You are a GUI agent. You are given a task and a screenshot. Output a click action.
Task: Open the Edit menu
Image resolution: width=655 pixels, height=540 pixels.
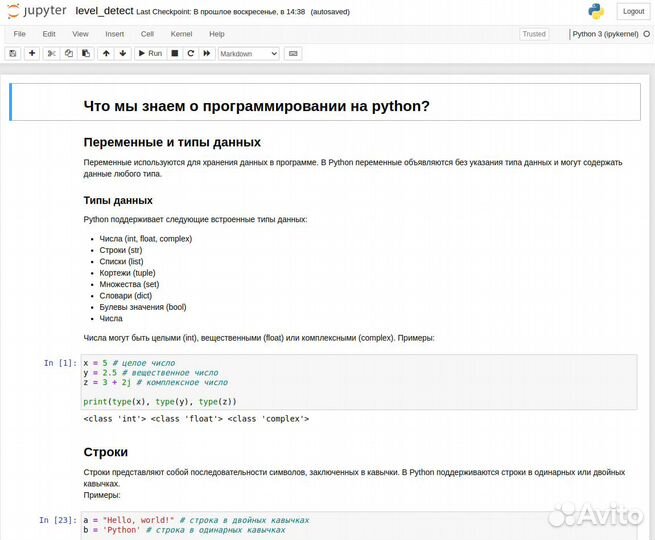[49, 34]
